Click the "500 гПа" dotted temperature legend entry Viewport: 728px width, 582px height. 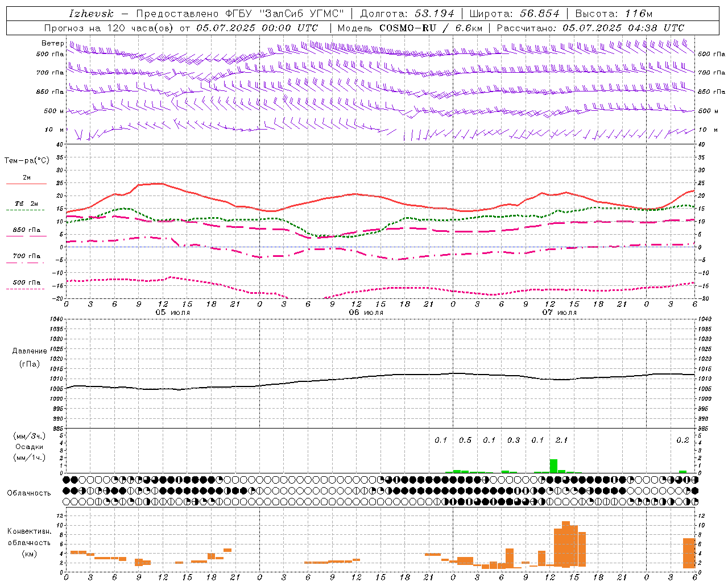click(x=27, y=283)
